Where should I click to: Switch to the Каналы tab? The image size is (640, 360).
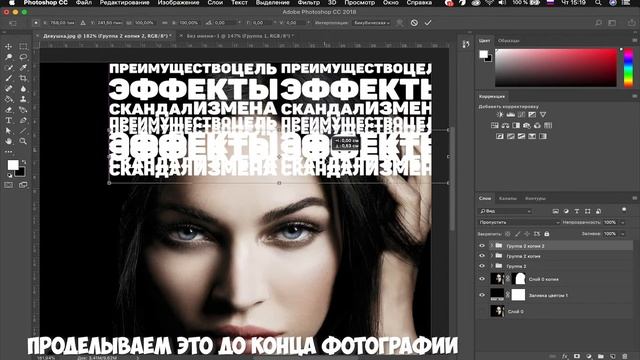tap(508, 198)
